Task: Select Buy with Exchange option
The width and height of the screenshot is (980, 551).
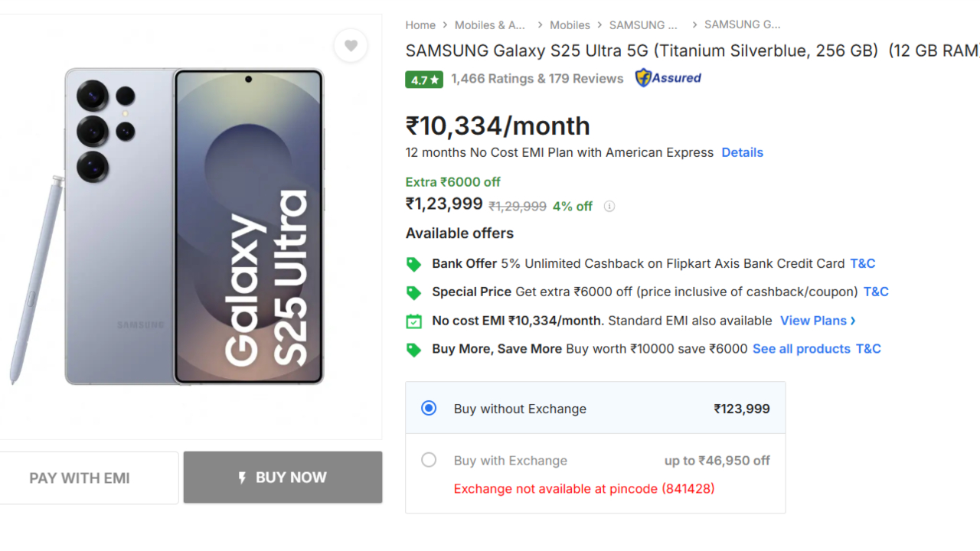Action: [x=429, y=460]
